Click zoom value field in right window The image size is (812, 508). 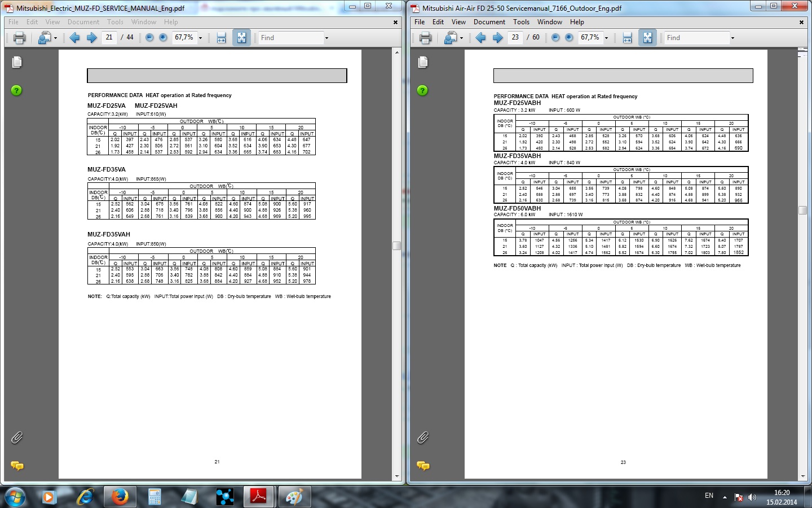(589, 38)
